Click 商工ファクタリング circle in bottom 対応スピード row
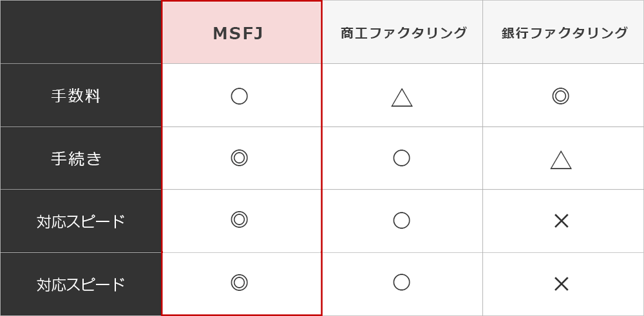644x316 pixels. tap(401, 282)
